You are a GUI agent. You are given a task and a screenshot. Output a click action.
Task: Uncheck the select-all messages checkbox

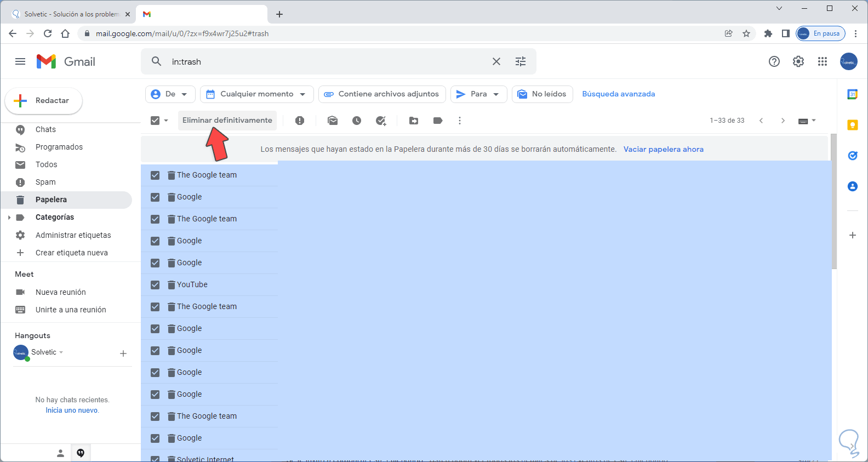tap(155, 121)
